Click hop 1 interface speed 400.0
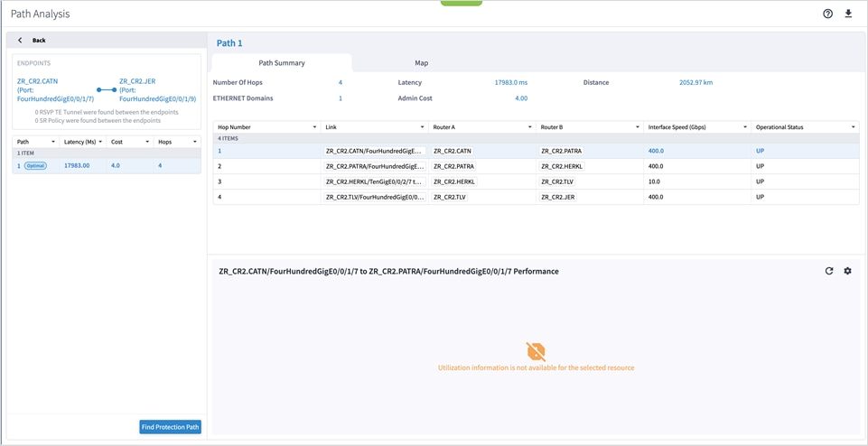Viewport: 868px width, 446px height. pyautogui.click(x=656, y=151)
